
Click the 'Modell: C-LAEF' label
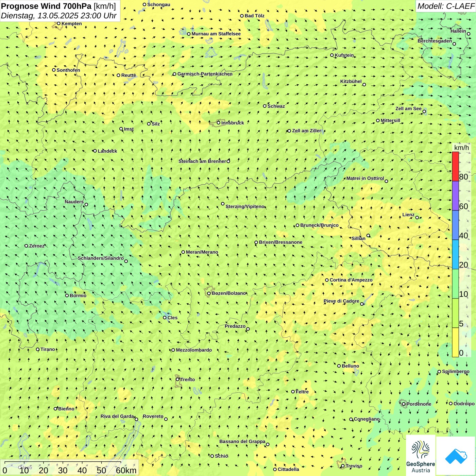pyautogui.click(x=446, y=6)
